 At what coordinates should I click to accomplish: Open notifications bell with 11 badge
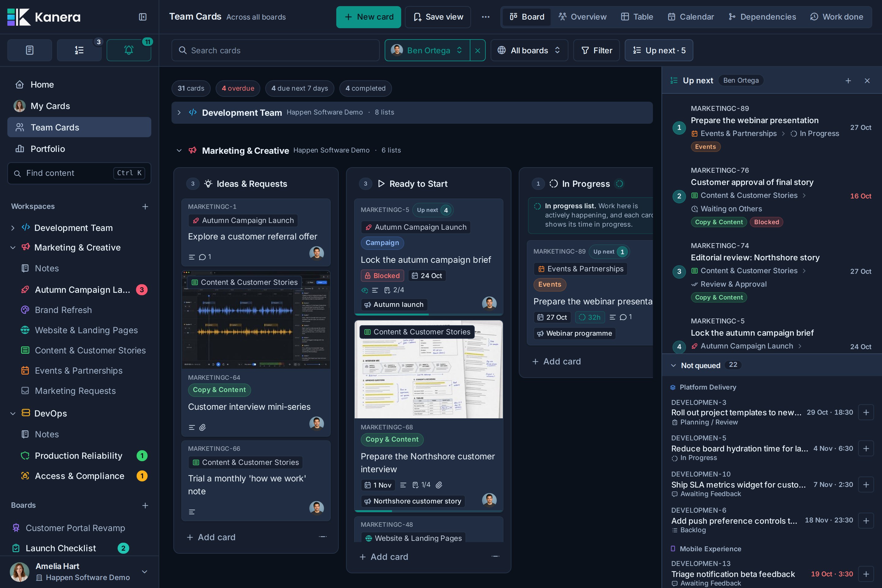[x=129, y=50]
